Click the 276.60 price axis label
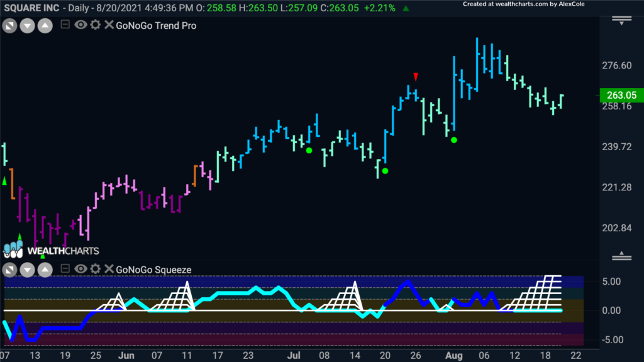The width and height of the screenshot is (644, 362). (x=616, y=65)
